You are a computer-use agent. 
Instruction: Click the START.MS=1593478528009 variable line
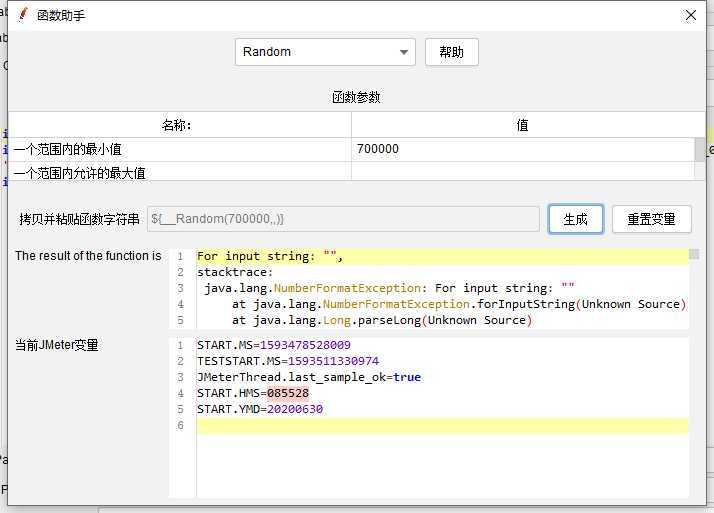(274, 345)
